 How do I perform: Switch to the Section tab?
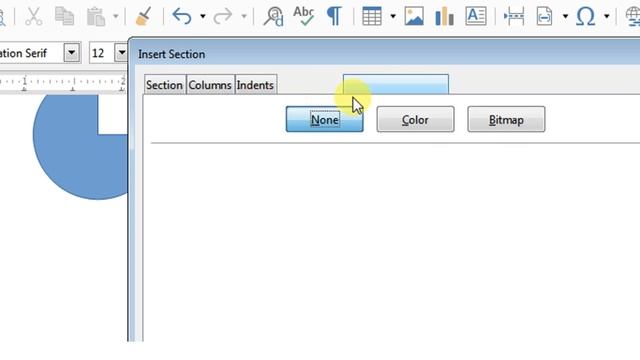click(x=164, y=85)
